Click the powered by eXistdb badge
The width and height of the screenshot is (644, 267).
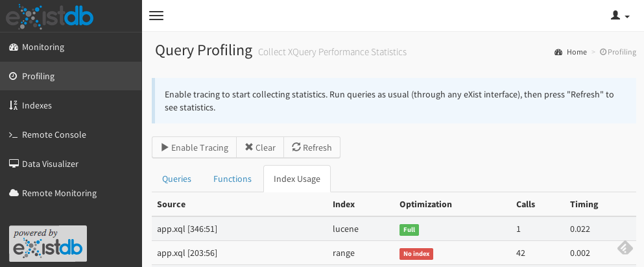[48, 244]
